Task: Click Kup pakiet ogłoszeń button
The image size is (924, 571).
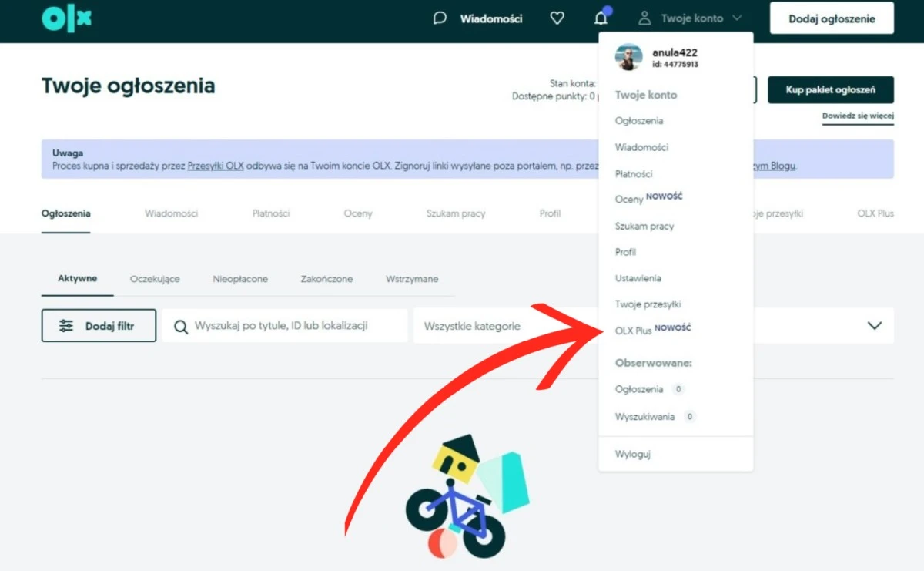Action: [x=830, y=90]
